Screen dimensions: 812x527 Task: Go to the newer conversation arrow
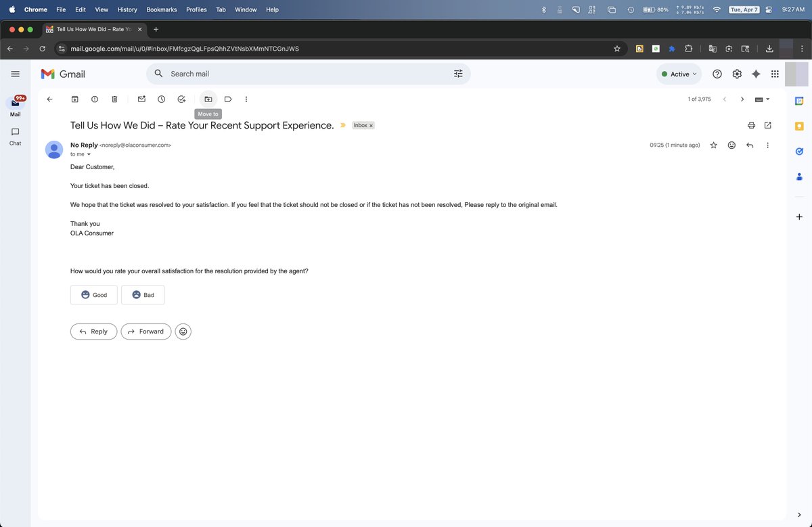[x=725, y=99]
